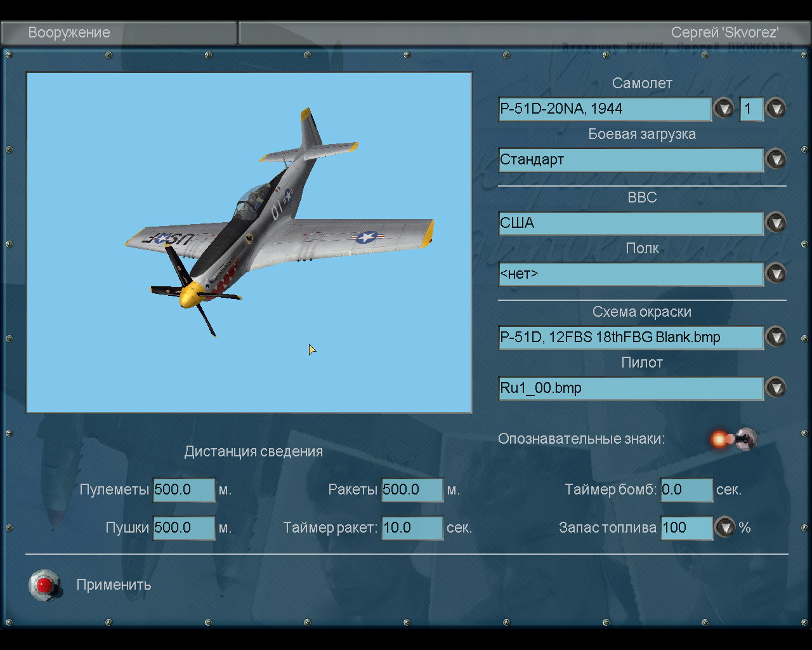Expand the Боевая загрузка loadout dropdown
Viewport: 812px width, 650px height.
(x=776, y=159)
